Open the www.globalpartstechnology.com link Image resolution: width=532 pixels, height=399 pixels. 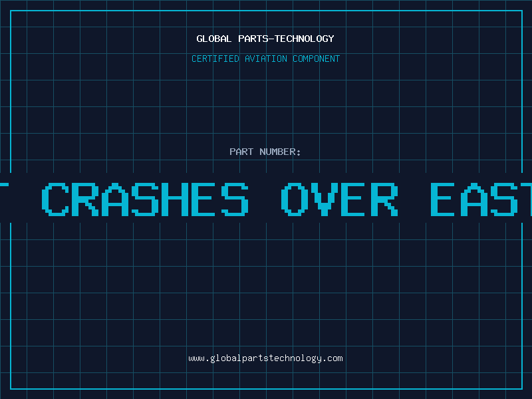tap(265, 358)
